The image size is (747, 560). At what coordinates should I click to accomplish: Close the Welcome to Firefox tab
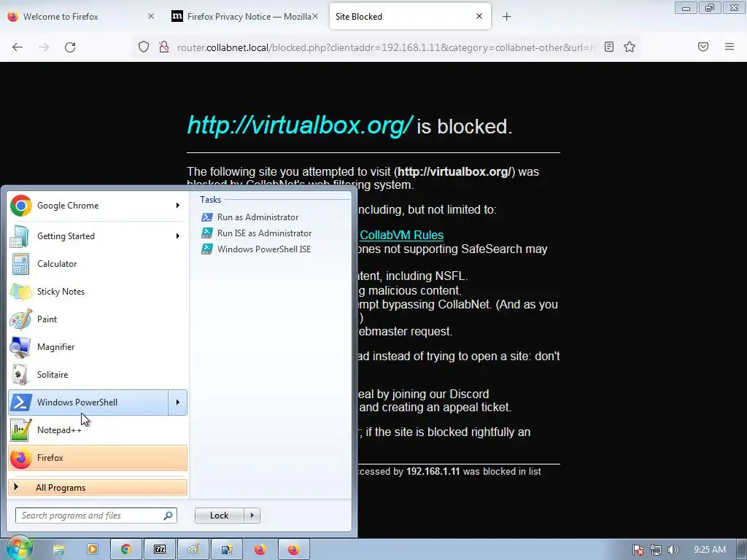click(x=151, y=16)
